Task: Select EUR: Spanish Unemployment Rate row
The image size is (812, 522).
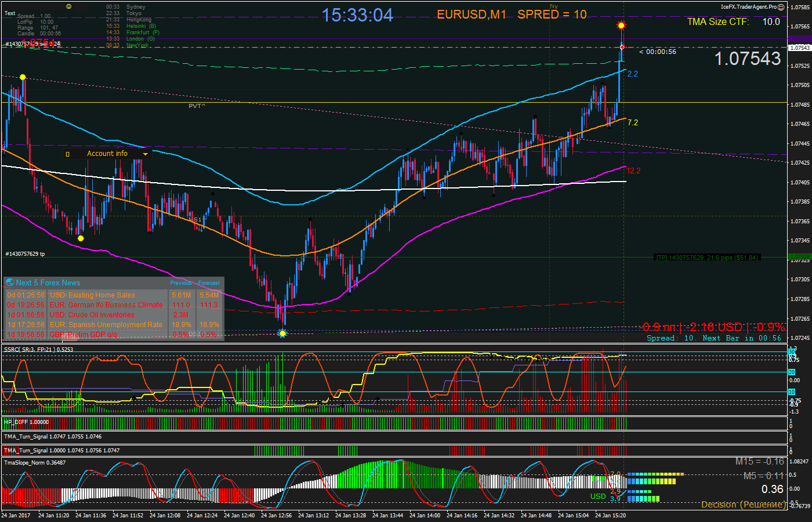Action: point(114,325)
